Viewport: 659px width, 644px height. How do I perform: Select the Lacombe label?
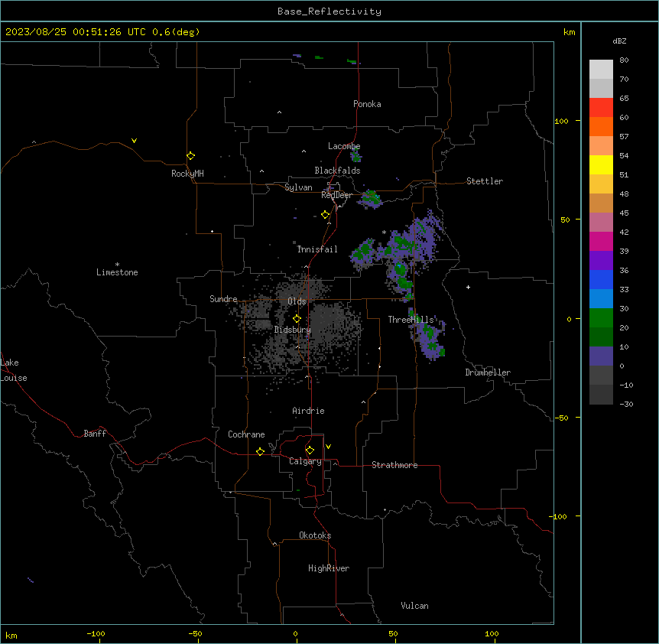click(344, 146)
